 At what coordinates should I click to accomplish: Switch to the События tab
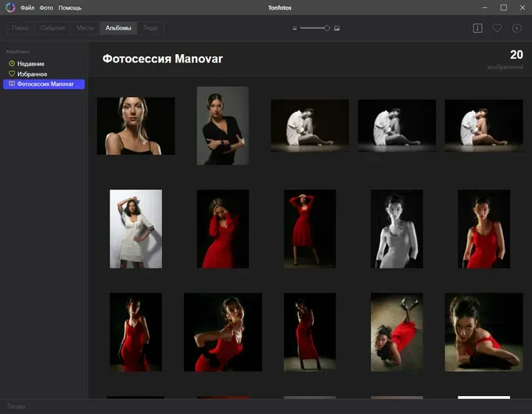coord(52,28)
